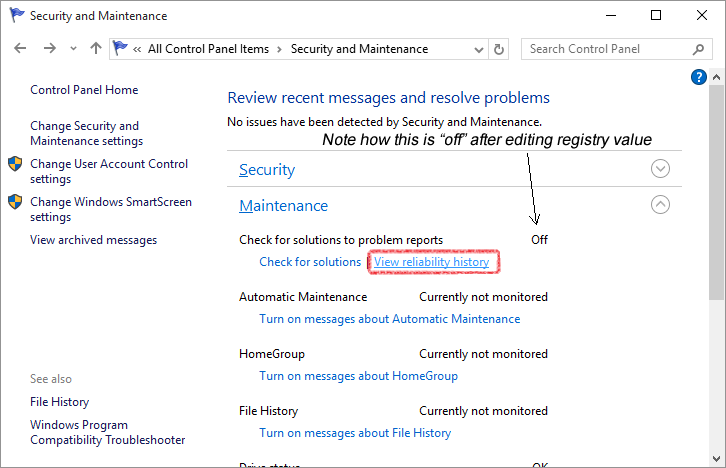Click shield icon beside User Account Control

pyautogui.click(x=15, y=163)
